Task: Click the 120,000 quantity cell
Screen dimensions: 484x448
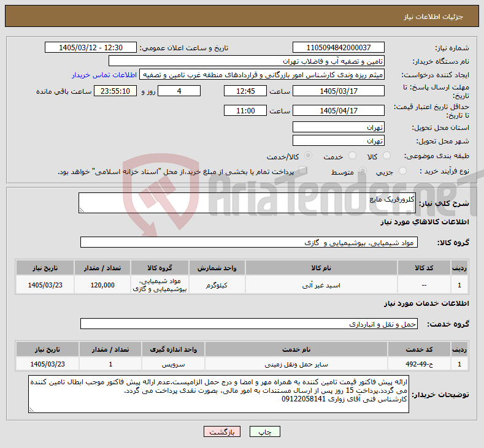Action: [x=102, y=285]
